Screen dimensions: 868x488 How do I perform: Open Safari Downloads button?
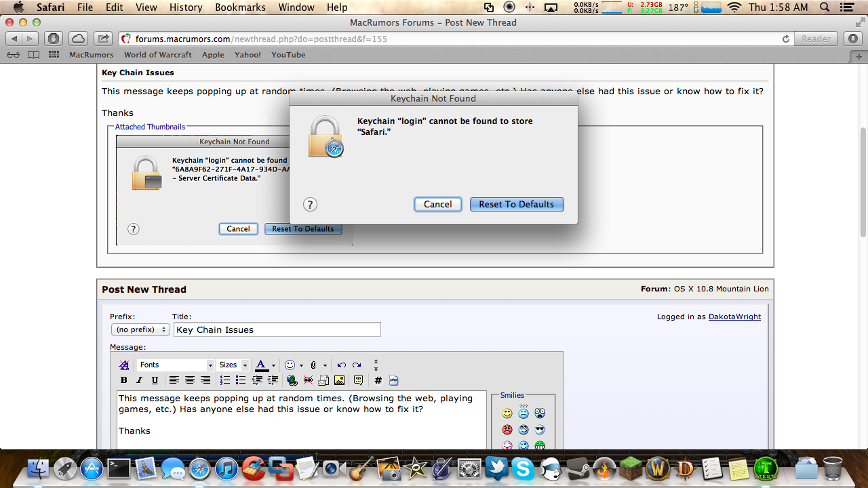[853, 39]
